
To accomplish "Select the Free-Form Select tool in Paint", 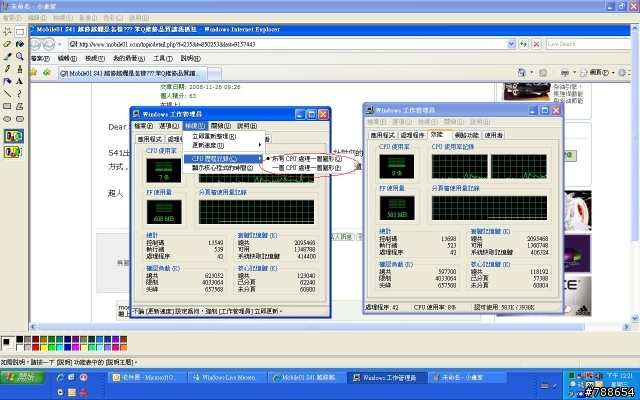I will [7, 31].
